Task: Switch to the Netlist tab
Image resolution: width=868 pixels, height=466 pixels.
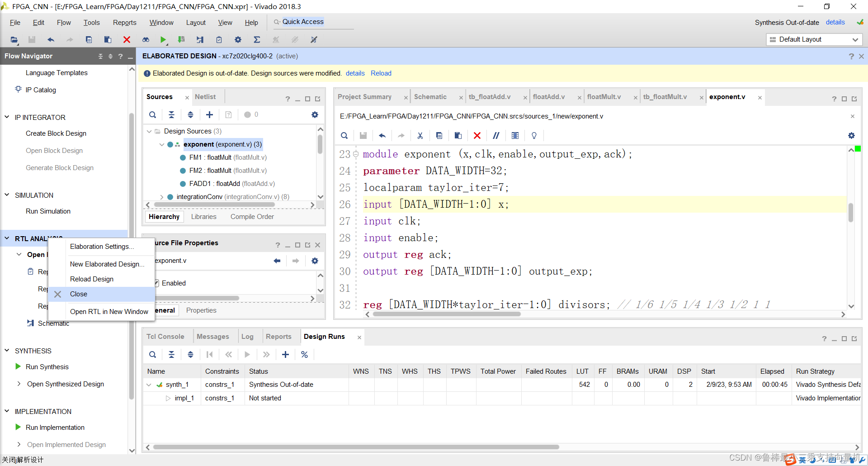Action: (x=205, y=97)
